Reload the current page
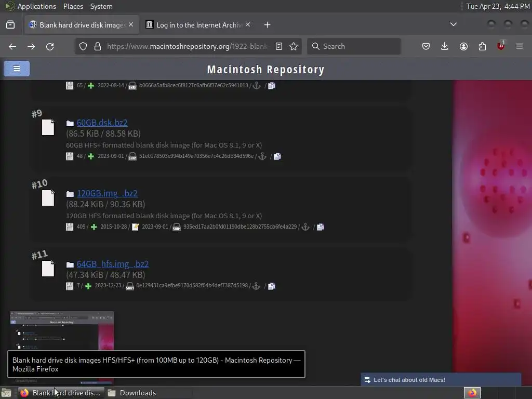 point(50,46)
